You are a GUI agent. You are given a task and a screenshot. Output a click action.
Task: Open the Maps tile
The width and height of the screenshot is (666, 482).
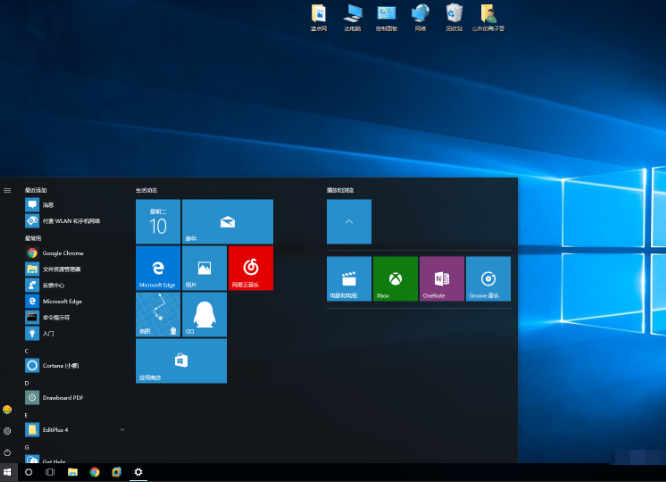(158, 315)
